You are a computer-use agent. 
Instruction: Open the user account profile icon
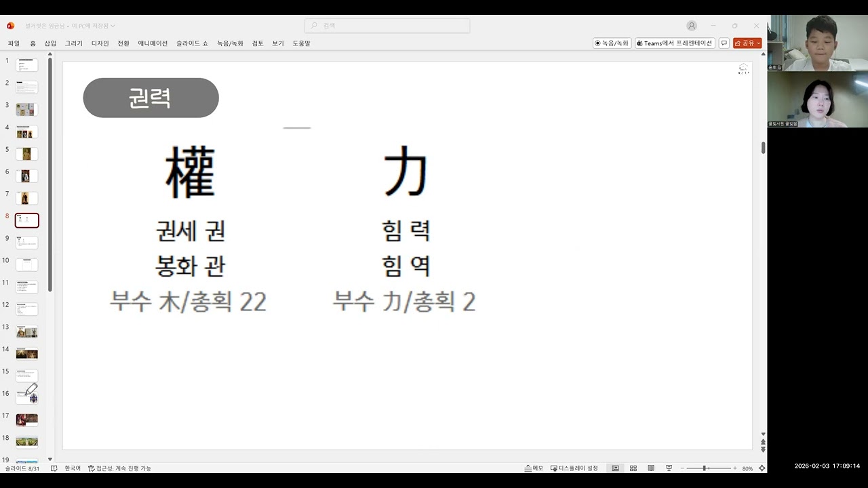[x=692, y=26]
